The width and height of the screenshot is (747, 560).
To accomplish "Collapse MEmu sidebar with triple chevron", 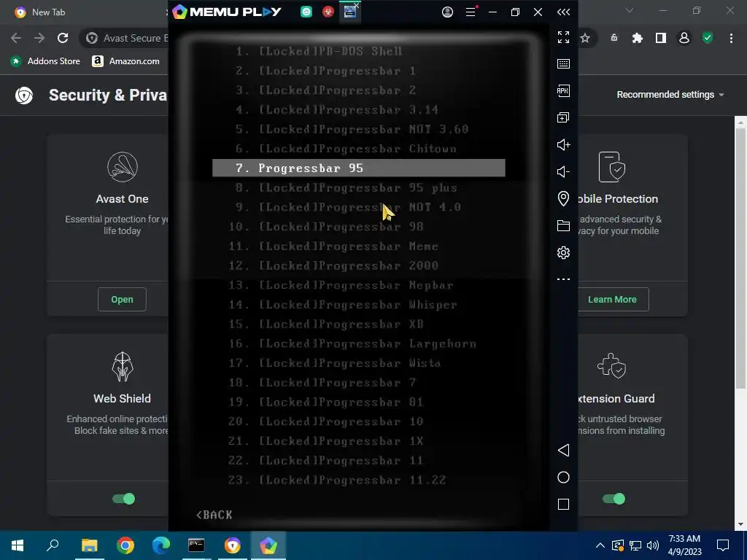I will (x=563, y=12).
